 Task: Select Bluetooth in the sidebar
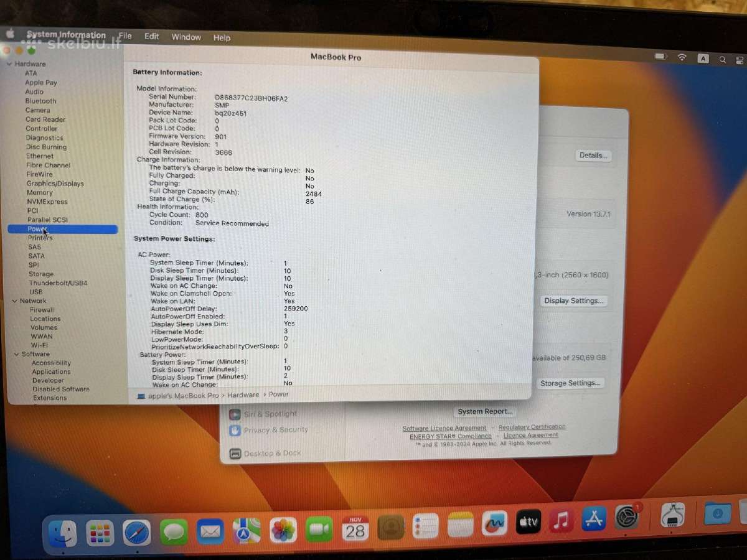tap(40, 101)
